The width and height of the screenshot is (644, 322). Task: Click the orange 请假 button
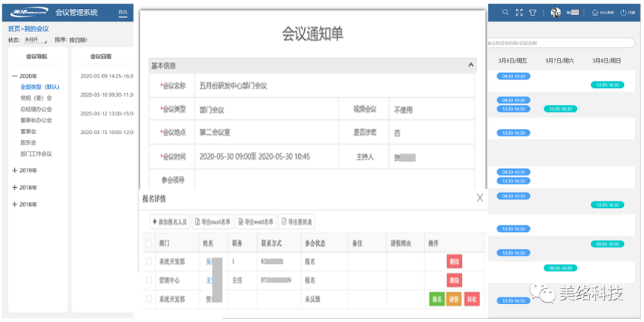point(454,299)
